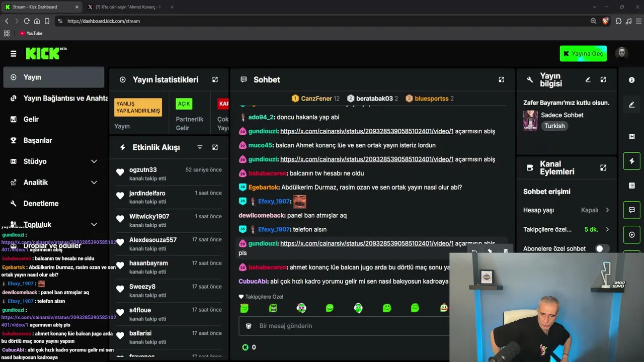Select the Witwicky1907 follow event

169,220
